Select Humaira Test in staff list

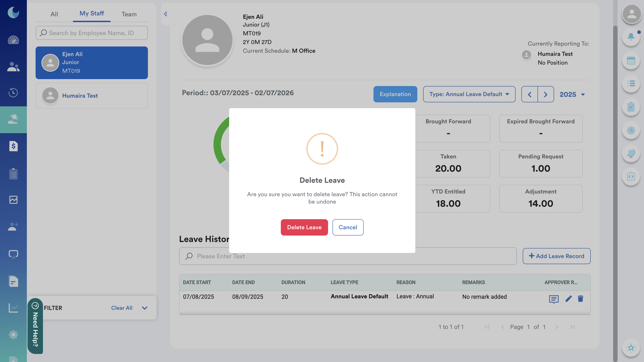point(92,96)
